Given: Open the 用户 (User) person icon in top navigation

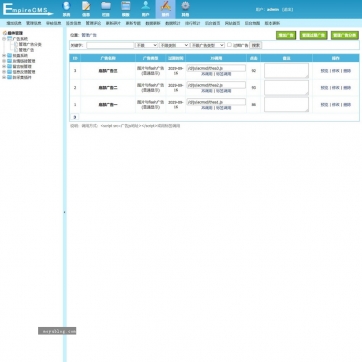Looking at the screenshot, I should pyautogui.click(x=145, y=9).
